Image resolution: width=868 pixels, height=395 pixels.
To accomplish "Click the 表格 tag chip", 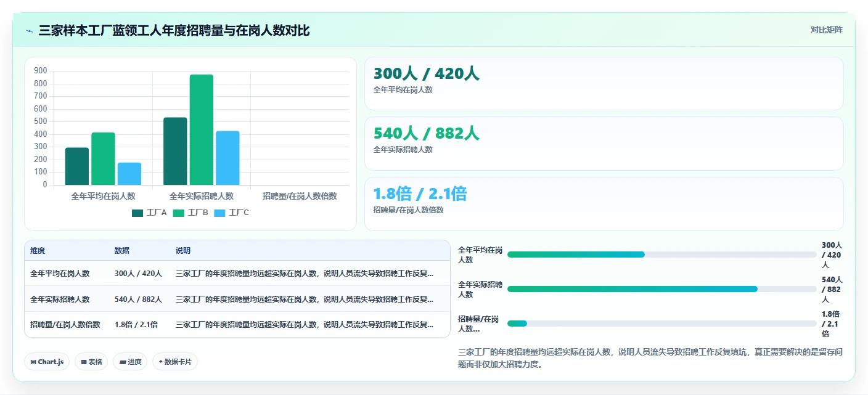I will (91, 362).
